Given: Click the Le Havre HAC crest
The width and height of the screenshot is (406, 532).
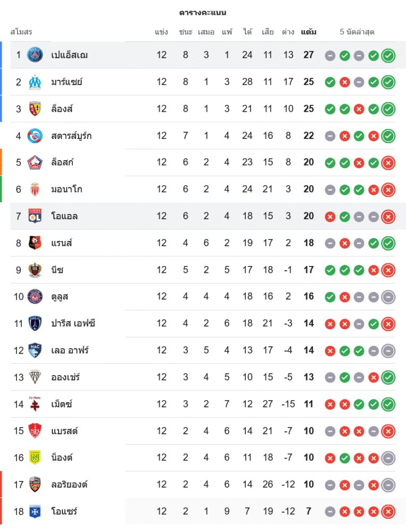Looking at the screenshot, I should tap(35, 350).
